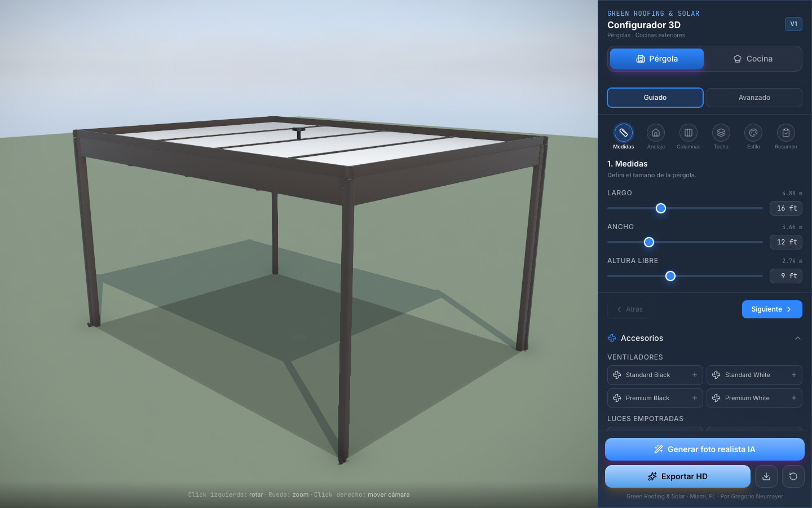
Task: Click the ALTURA LIBRE 9 ft field
Action: tap(786, 276)
